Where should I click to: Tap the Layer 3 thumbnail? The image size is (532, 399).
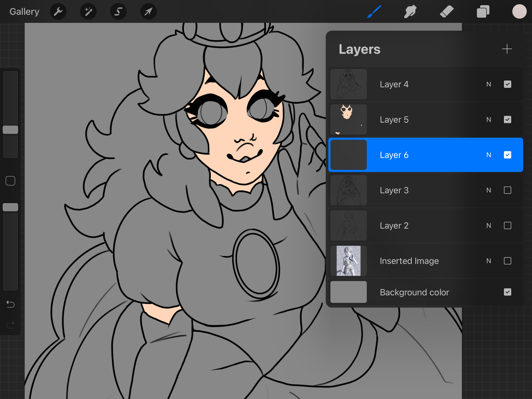tap(349, 190)
